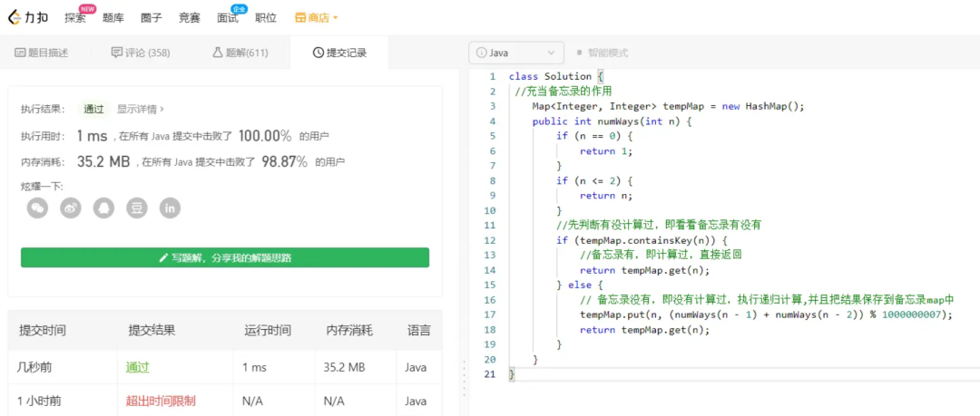
Task: Open 面试 in navigation bar
Action: pyautogui.click(x=228, y=18)
